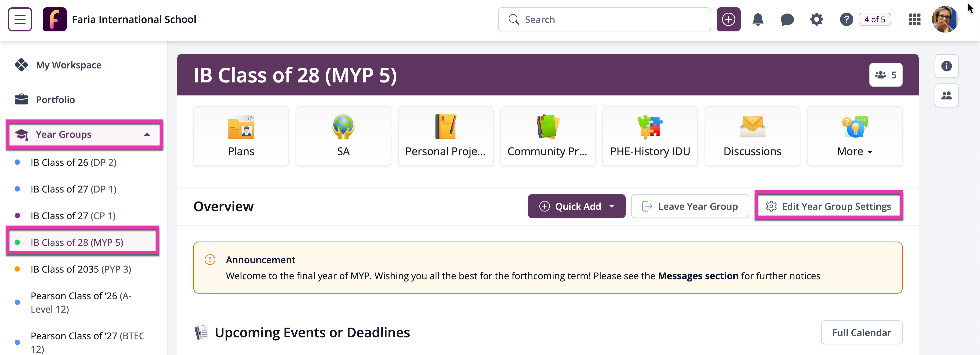The width and height of the screenshot is (980, 355).
Task: Click the purple plus add button
Action: [728, 19]
